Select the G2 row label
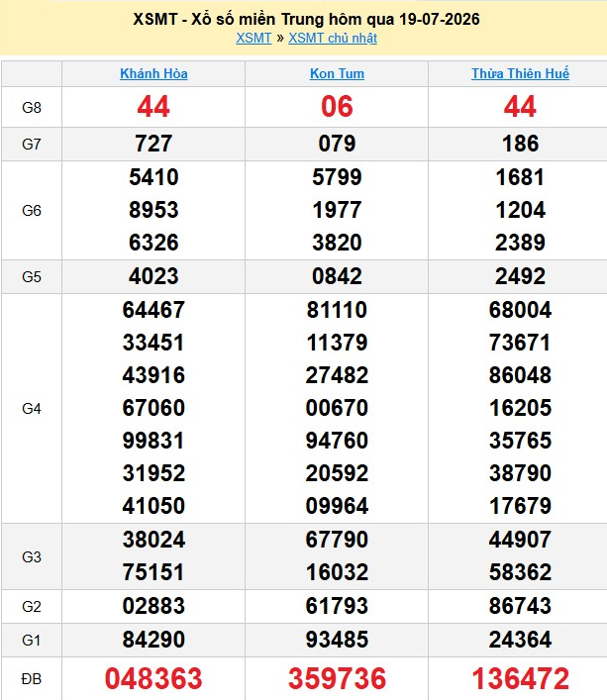The image size is (607, 700). click(32, 606)
